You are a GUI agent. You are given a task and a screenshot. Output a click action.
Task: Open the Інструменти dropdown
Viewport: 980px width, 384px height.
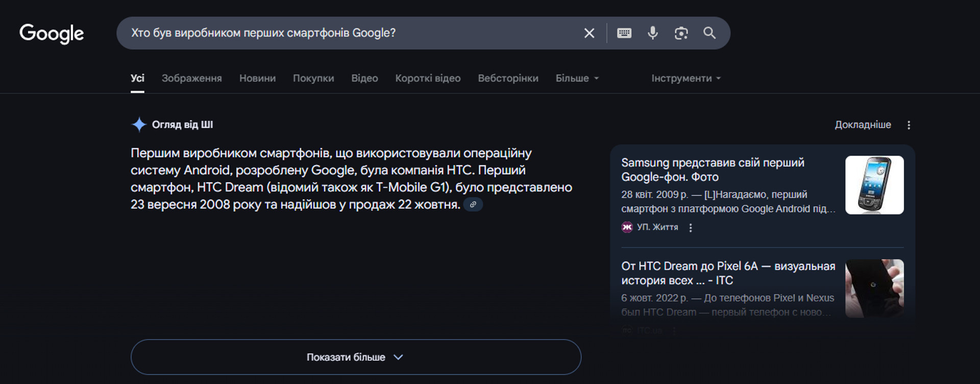686,78
